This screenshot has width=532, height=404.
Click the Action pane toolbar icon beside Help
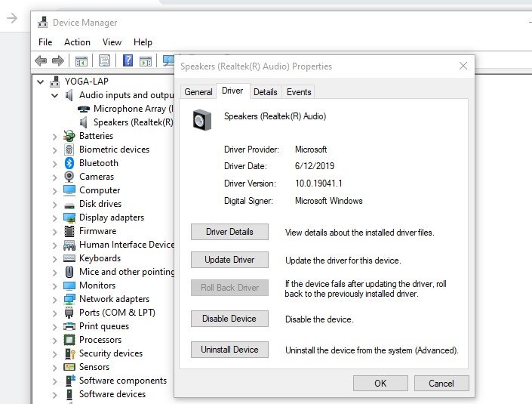pyautogui.click(x=145, y=61)
